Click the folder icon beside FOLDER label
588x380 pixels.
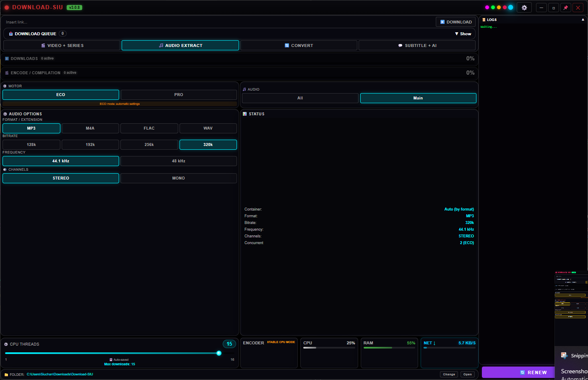point(6,375)
